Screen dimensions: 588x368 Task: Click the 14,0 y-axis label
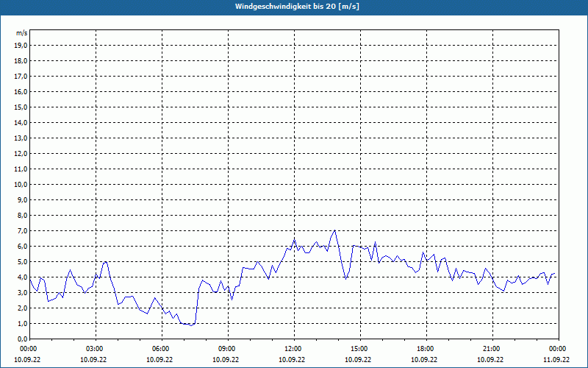[x=21, y=123]
